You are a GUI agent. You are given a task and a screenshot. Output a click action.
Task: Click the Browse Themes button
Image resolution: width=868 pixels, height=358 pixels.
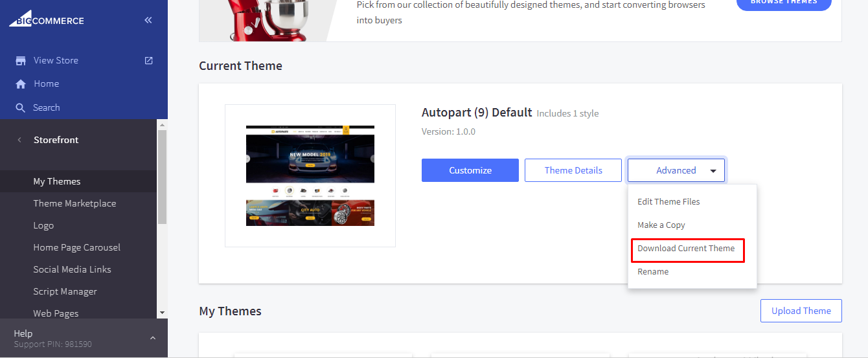click(783, 2)
